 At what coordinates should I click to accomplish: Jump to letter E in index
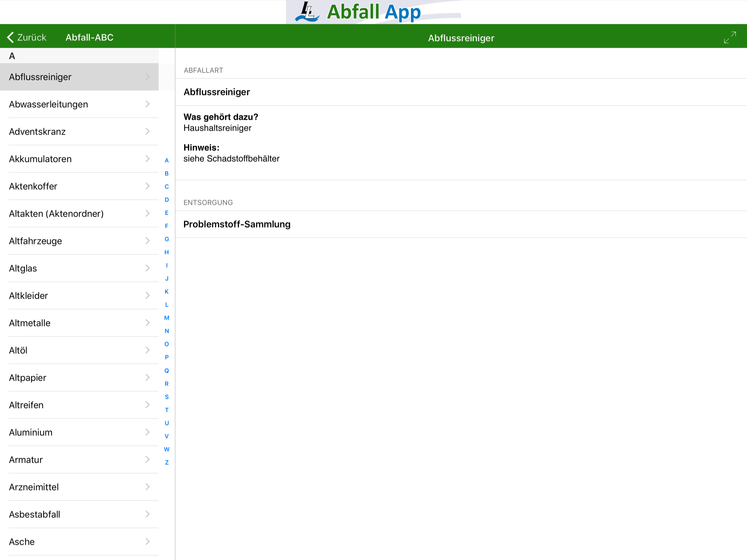click(x=167, y=213)
